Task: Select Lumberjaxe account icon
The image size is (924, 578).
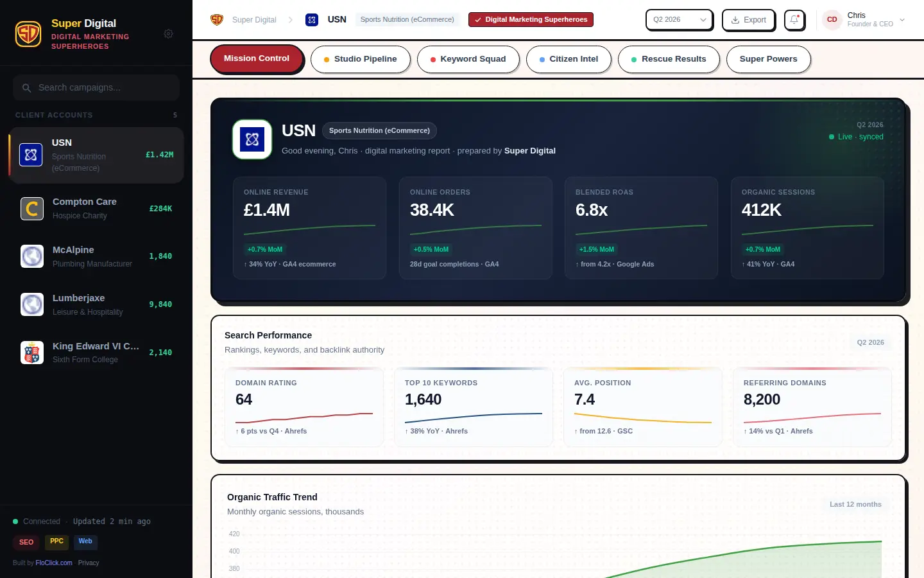Action: pyautogui.click(x=32, y=304)
